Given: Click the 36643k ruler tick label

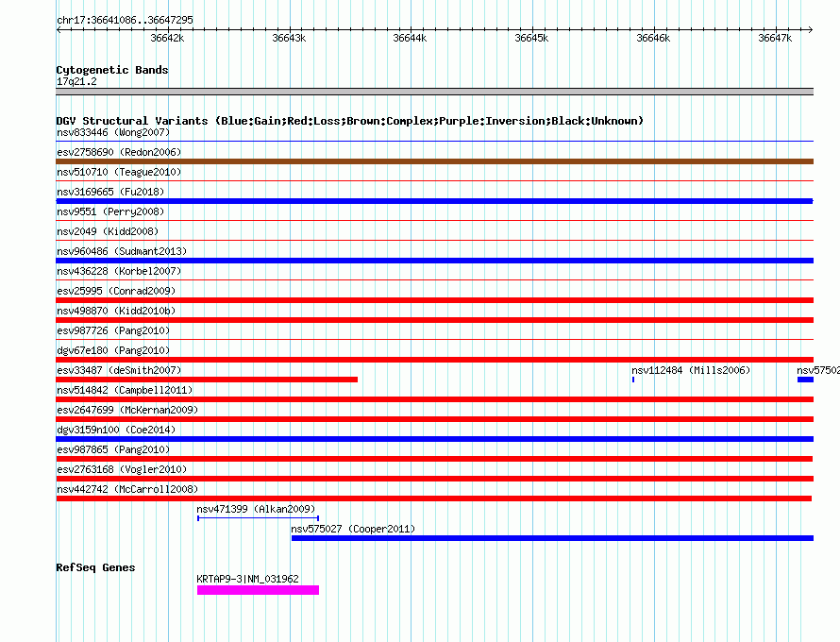Looking at the screenshot, I should (289, 38).
